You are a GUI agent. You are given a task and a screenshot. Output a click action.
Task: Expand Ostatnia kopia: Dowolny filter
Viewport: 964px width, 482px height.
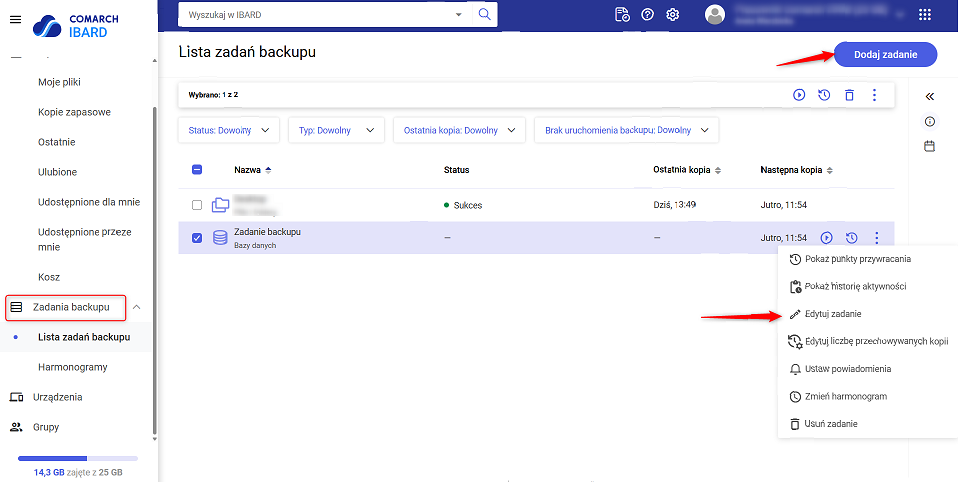(x=459, y=130)
